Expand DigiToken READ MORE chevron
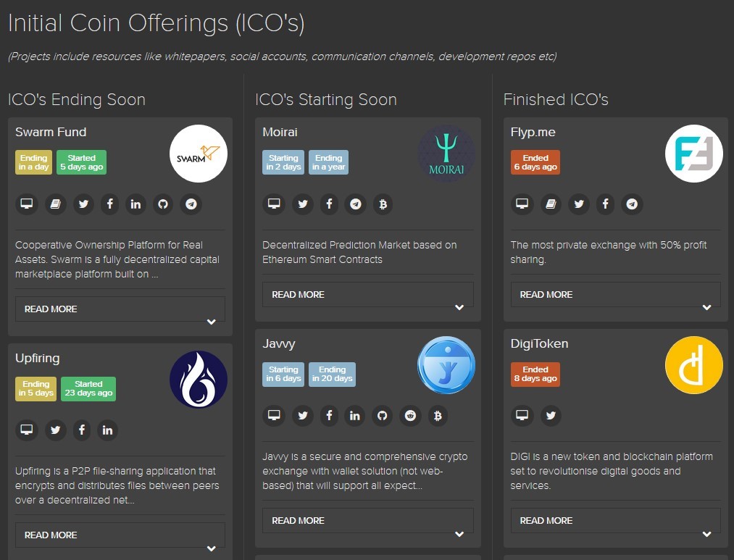 tap(707, 534)
